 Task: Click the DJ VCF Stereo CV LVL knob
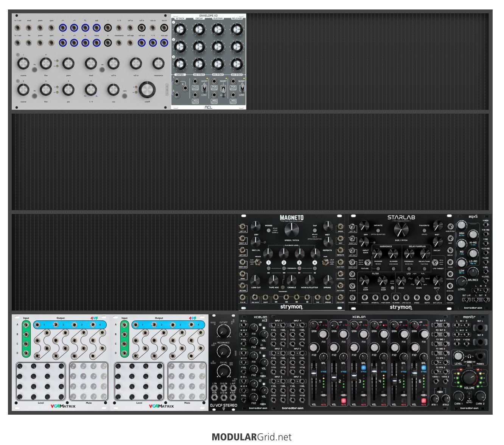(224, 372)
